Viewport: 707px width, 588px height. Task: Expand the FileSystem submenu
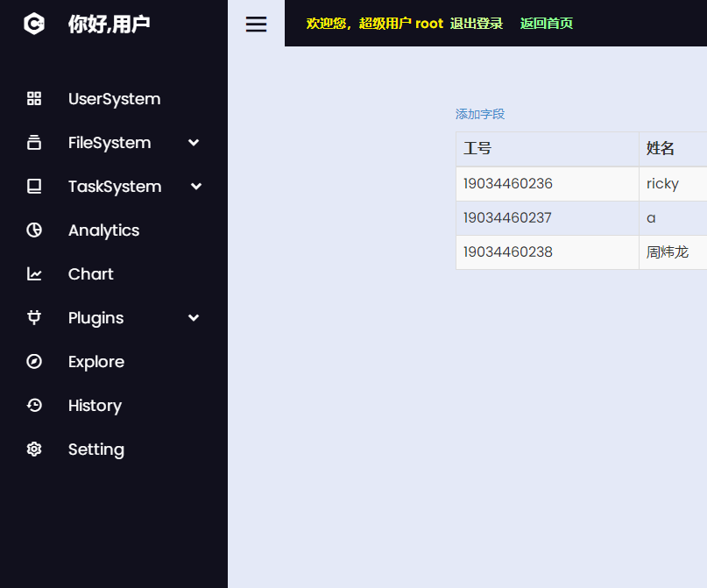(x=193, y=142)
